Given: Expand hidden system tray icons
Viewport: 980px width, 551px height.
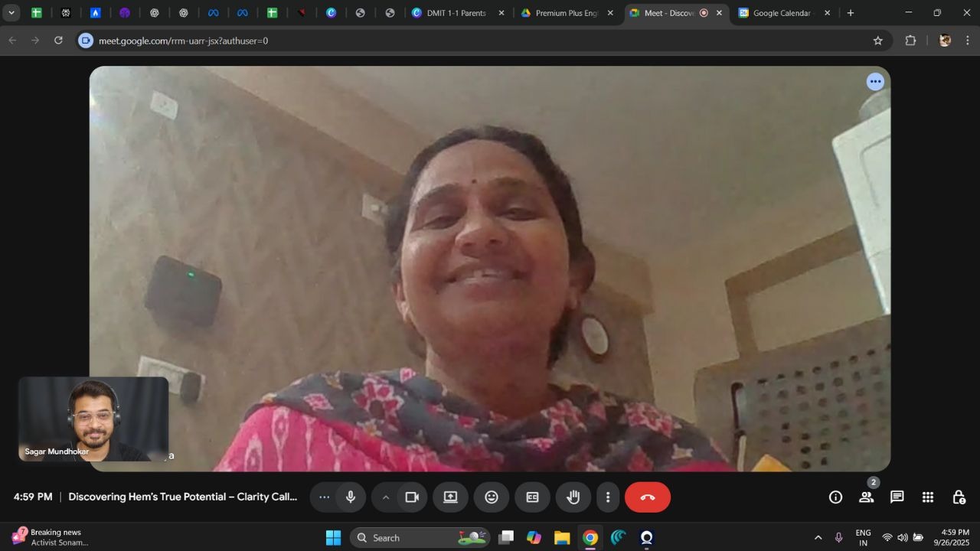Looking at the screenshot, I should click(x=818, y=538).
